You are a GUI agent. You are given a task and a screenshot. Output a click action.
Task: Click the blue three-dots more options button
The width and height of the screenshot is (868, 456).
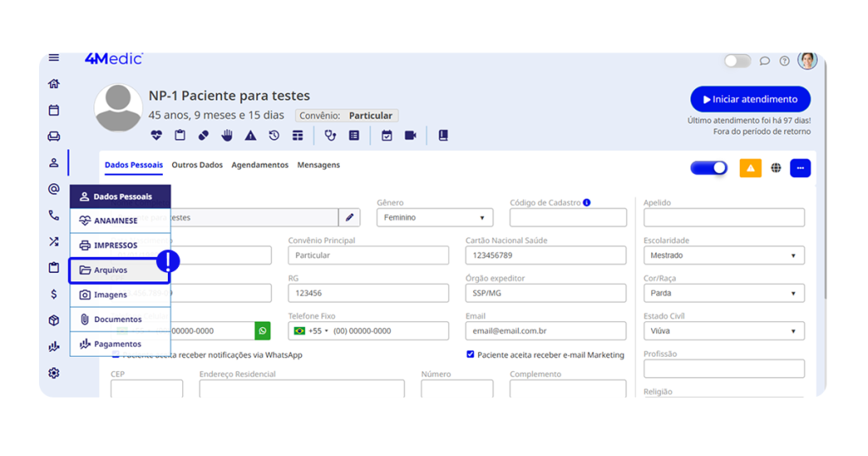click(x=800, y=168)
